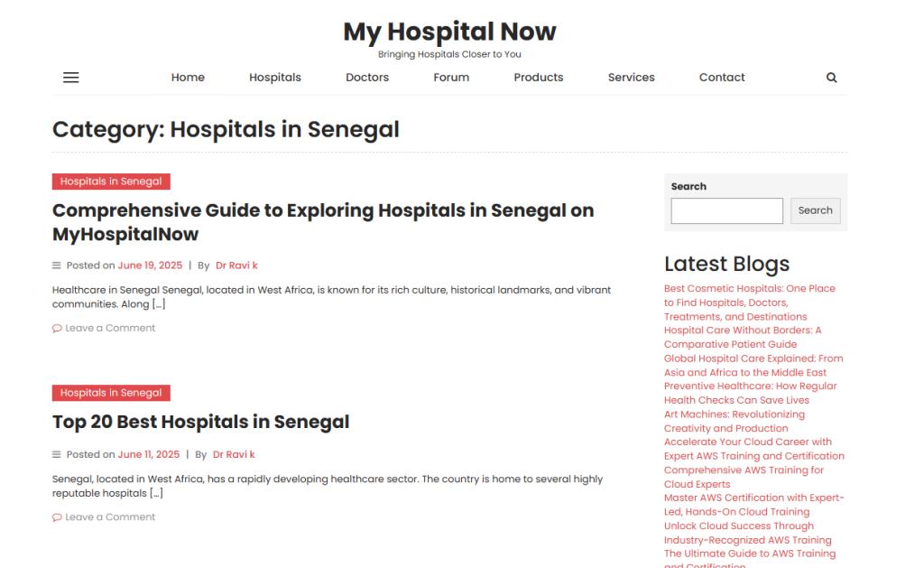Visit the Contact page
Screen dimensions: 924x568
pos(722,78)
